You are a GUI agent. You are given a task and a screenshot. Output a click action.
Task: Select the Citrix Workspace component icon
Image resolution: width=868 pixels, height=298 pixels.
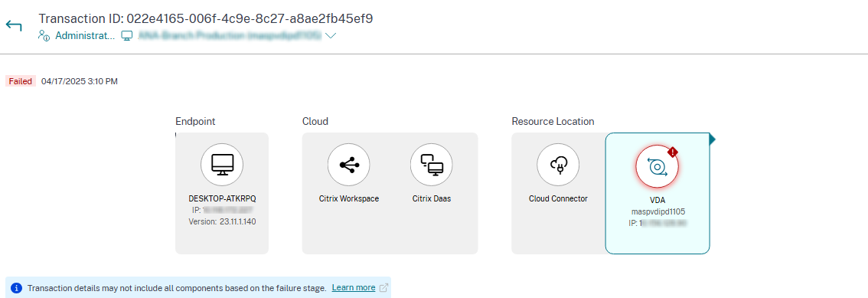pyautogui.click(x=349, y=165)
